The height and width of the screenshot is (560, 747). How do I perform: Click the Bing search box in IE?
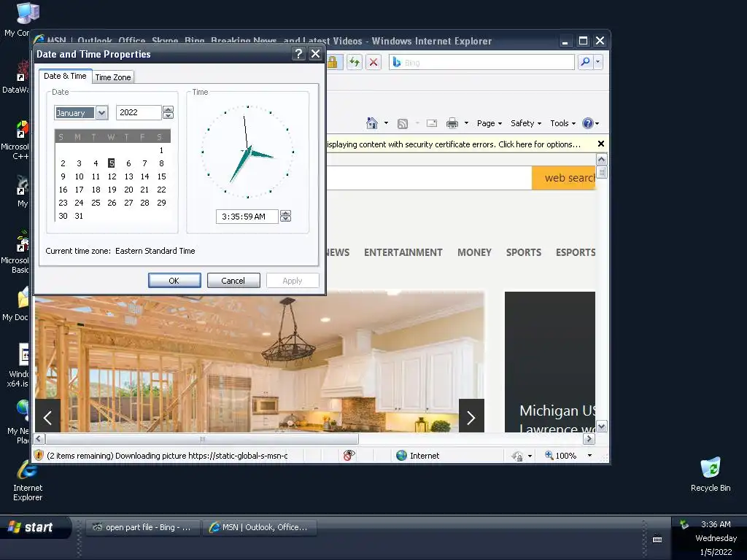[482, 63]
